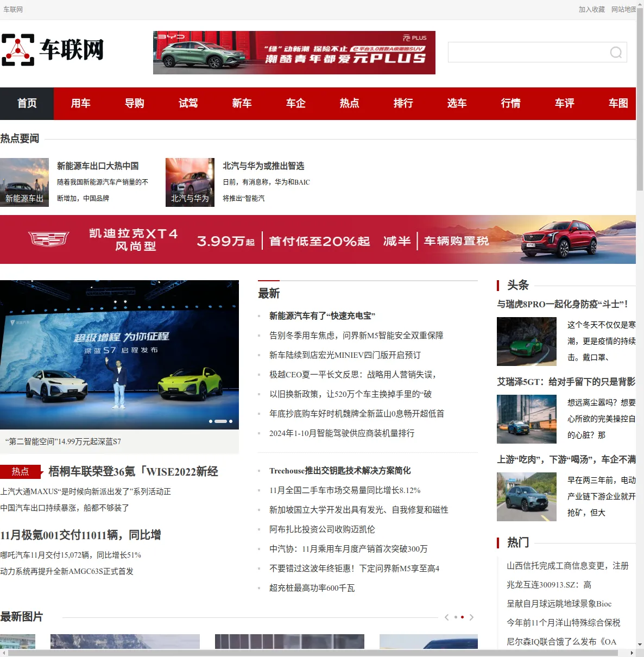Open 中汽协 11月乘用车月度产销 article
Screen dimensions: 644x657
pos(349,549)
